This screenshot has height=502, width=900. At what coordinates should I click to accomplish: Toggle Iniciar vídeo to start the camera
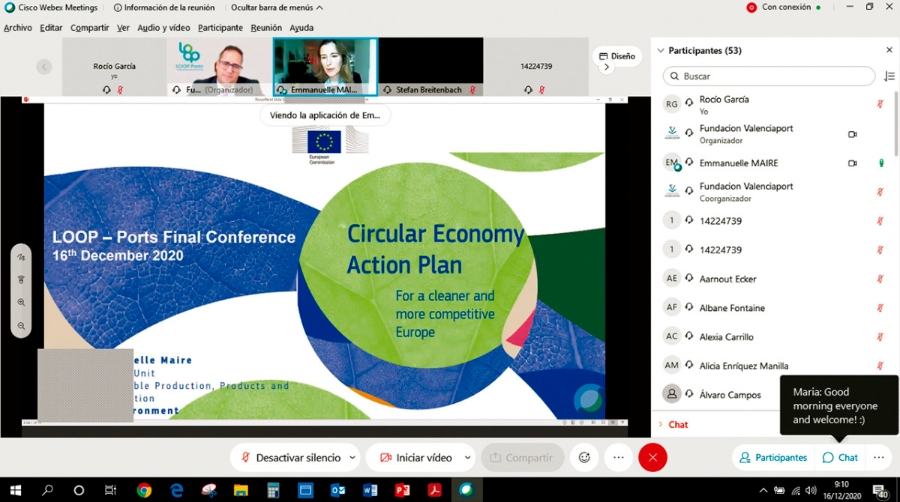coord(416,457)
